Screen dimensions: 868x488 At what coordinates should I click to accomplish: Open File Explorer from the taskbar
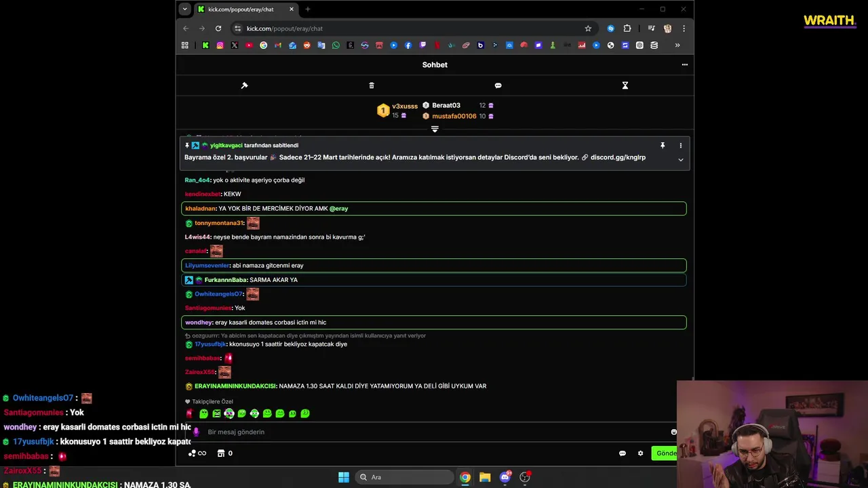(x=485, y=477)
